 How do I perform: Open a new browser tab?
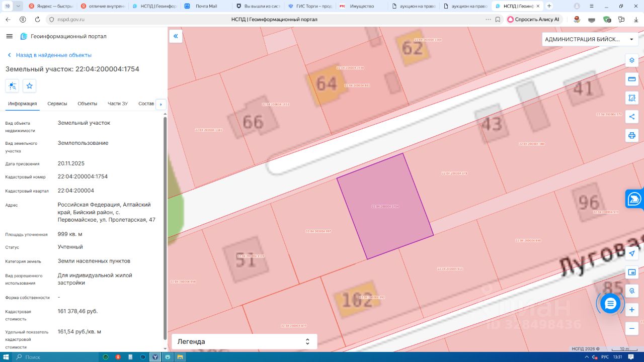[x=549, y=6]
